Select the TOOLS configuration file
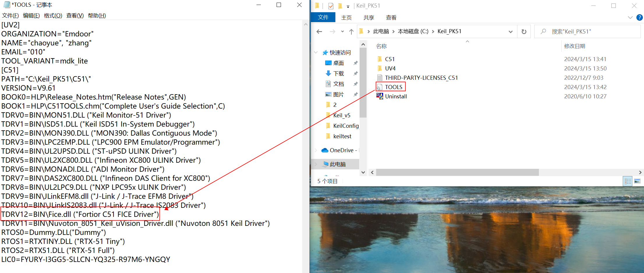This screenshot has height=273, width=644. (393, 87)
